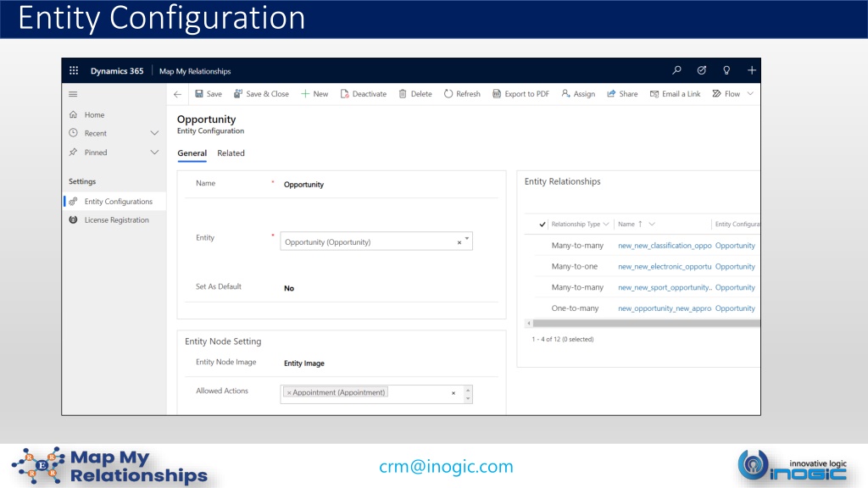Open Relationship Type column dropdown

coord(606,224)
